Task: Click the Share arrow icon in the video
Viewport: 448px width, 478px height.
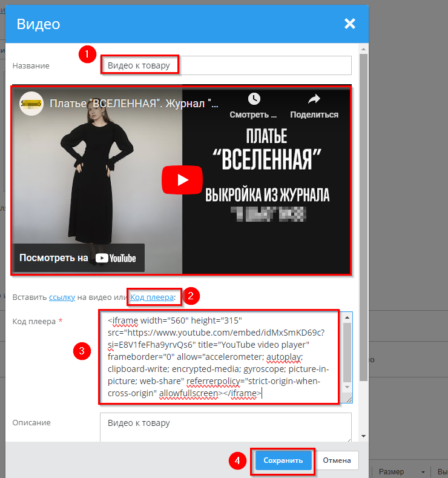Action: point(314,99)
